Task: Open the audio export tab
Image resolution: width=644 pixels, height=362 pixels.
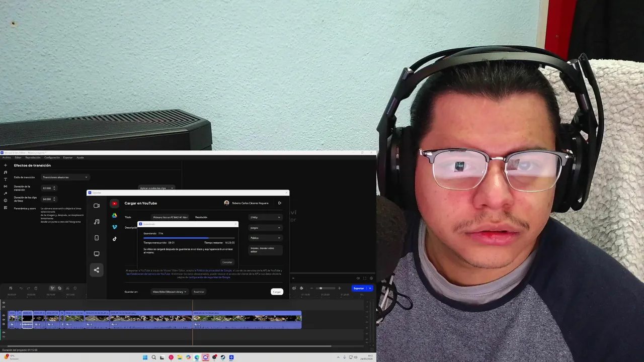Action: (97, 222)
